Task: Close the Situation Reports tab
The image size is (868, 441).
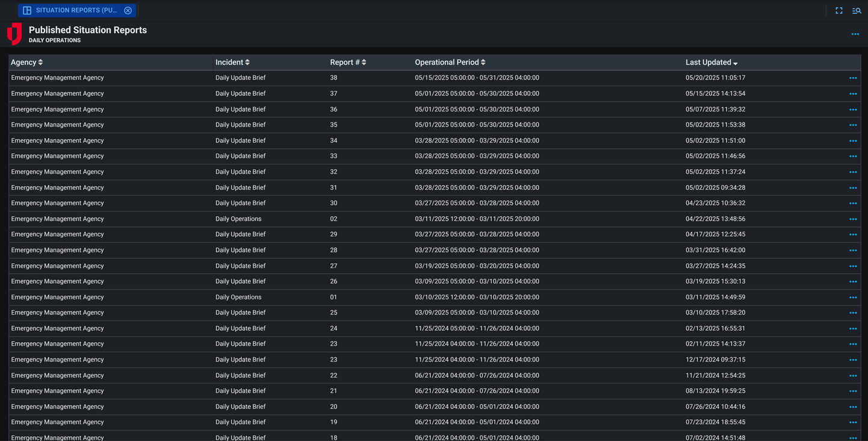Action: point(128,10)
